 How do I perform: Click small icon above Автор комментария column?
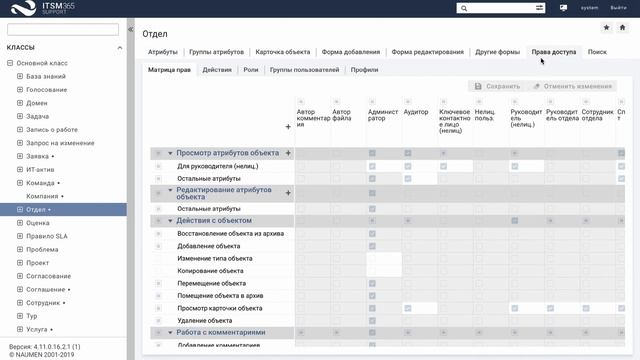(x=301, y=102)
